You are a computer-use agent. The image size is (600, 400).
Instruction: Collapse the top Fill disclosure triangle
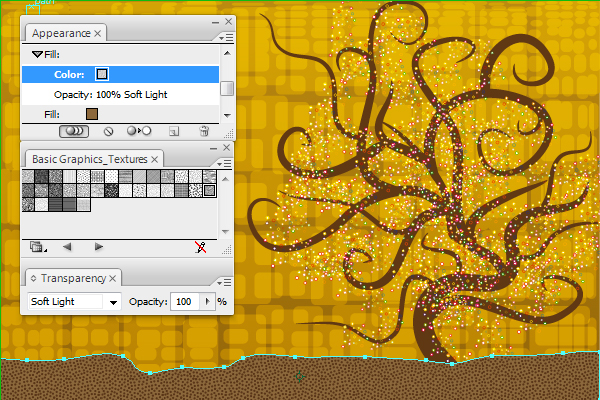coord(37,54)
